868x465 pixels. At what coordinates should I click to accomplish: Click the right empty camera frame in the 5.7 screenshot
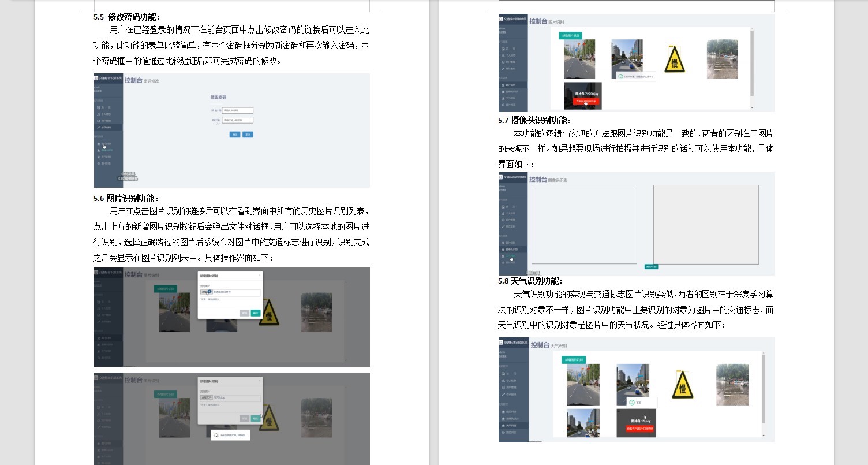706,225
